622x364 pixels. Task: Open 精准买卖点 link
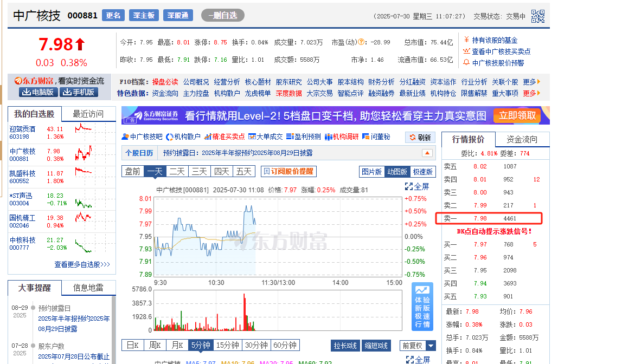tap(225, 136)
